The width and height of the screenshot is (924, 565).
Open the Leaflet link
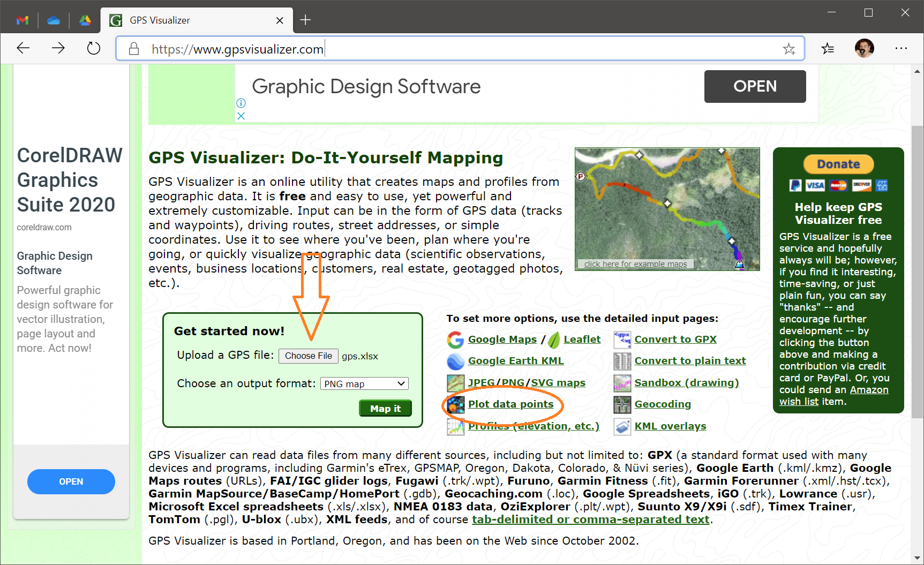click(582, 340)
